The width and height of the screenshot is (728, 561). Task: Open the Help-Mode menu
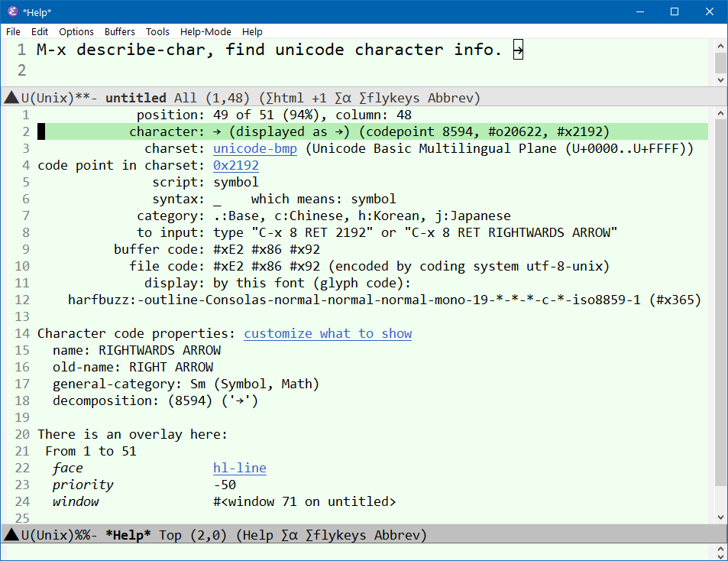pyautogui.click(x=205, y=31)
